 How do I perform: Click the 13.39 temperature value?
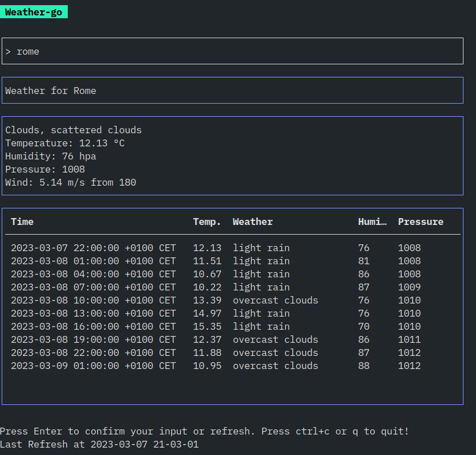[x=207, y=300]
